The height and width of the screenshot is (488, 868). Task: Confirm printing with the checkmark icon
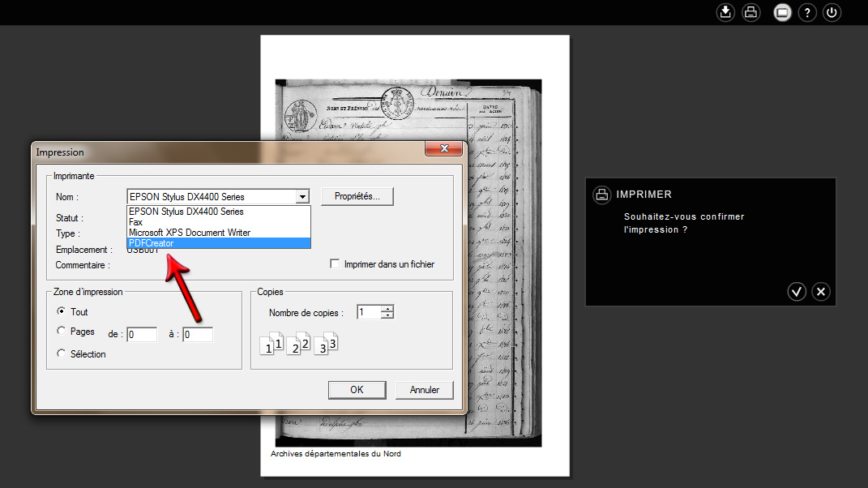(797, 292)
